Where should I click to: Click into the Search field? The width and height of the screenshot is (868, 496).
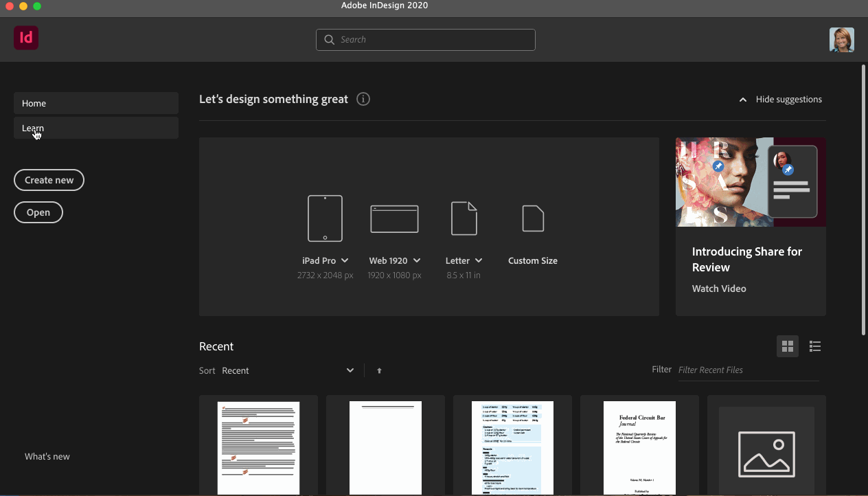[x=426, y=40]
